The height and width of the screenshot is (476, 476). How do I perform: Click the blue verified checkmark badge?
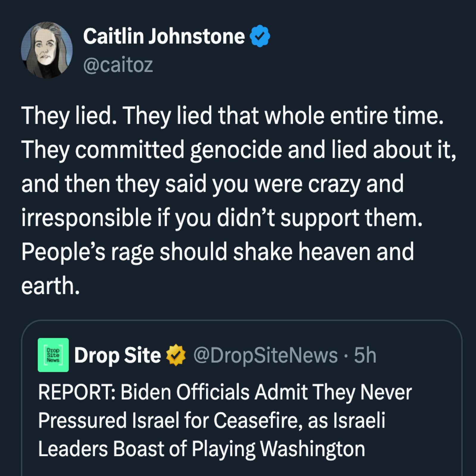click(x=261, y=37)
